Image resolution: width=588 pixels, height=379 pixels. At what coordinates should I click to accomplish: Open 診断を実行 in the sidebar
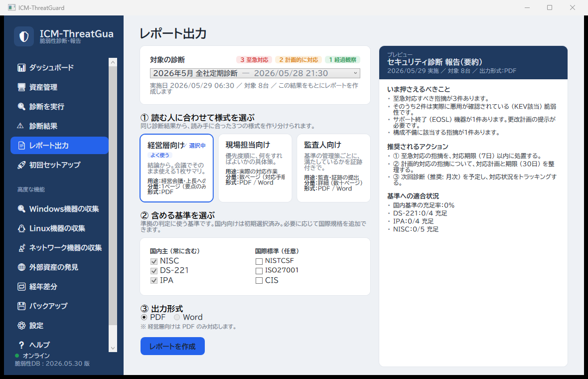[59, 107]
